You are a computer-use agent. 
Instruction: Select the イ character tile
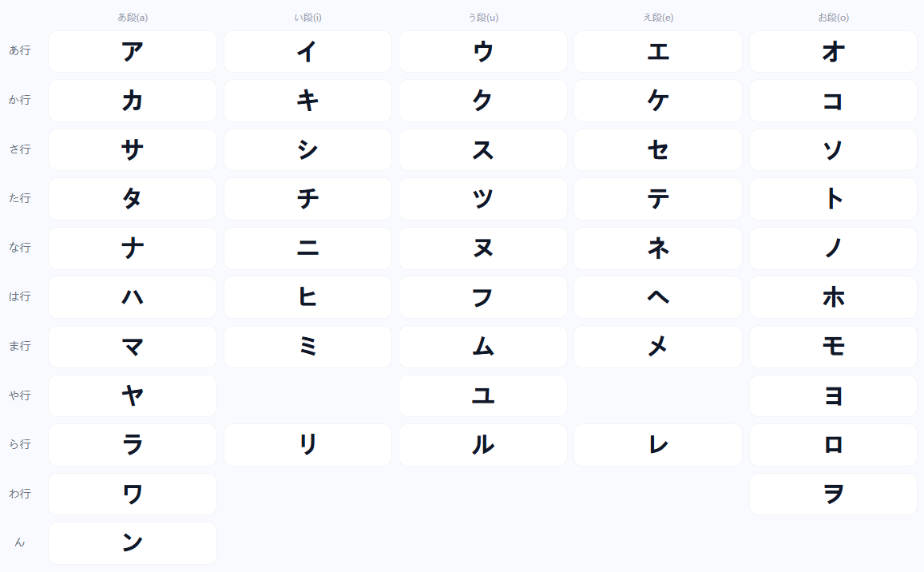point(307,51)
